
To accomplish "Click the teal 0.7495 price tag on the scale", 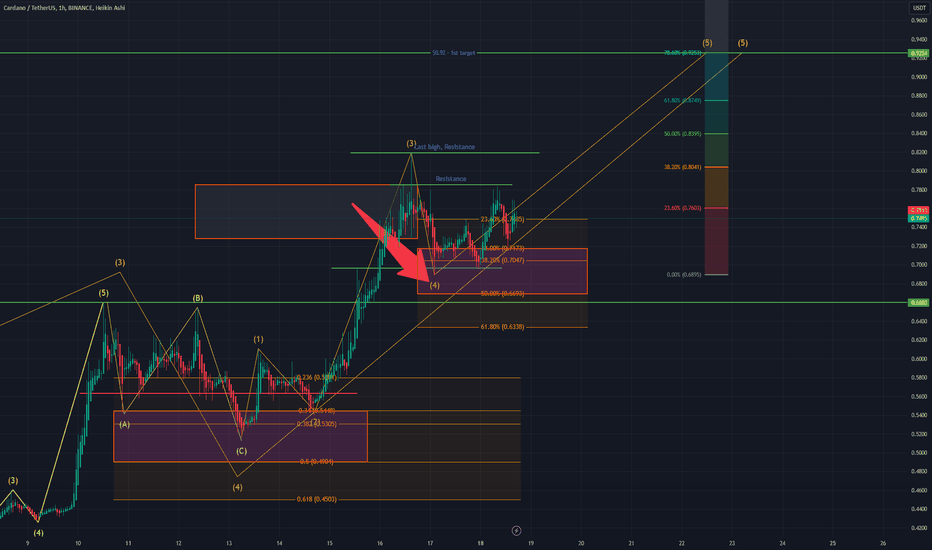I will pos(918,218).
